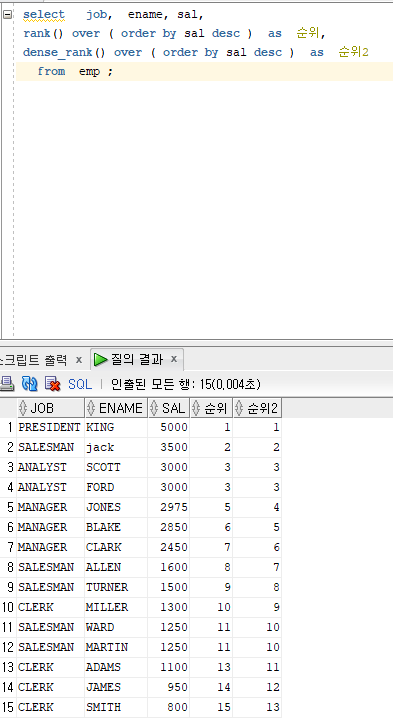Select the salary cell 1600
The width and height of the screenshot is (393, 721).
pyautogui.click(x=169, y=567)
